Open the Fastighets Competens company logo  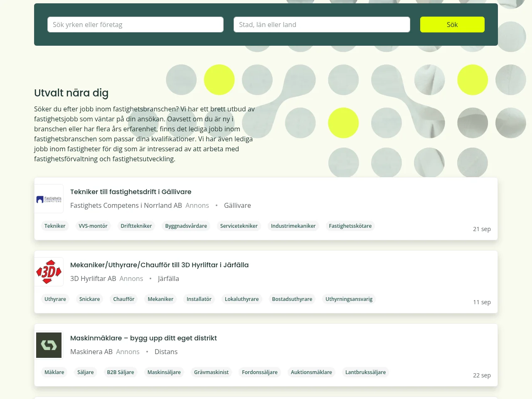tap(49, 199)
